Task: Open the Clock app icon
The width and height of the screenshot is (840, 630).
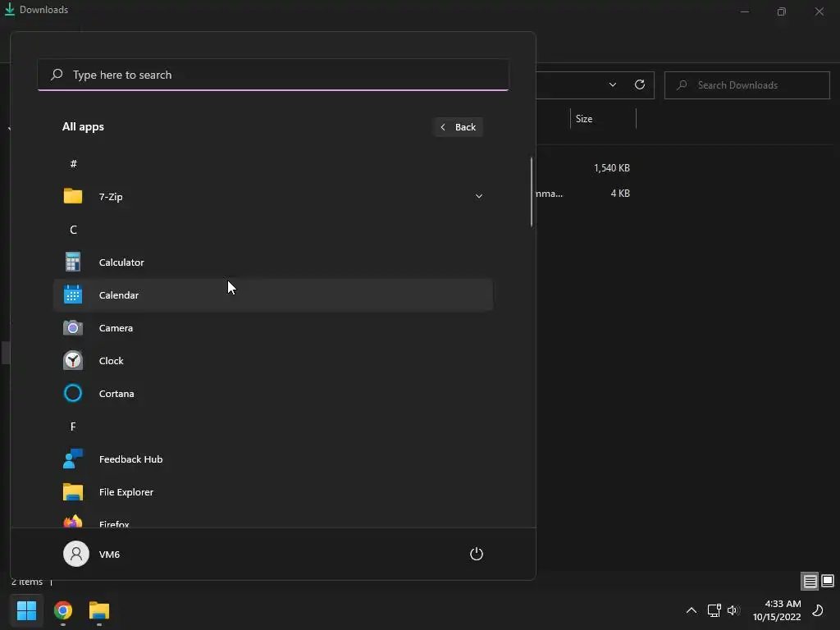Action: (x=73, y=361)
